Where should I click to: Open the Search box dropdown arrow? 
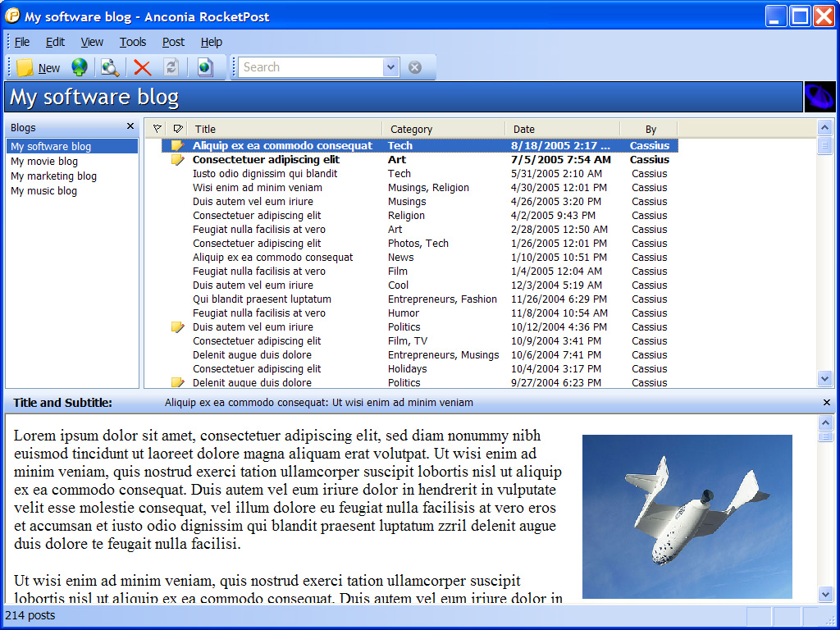click(x=391, y=67)
